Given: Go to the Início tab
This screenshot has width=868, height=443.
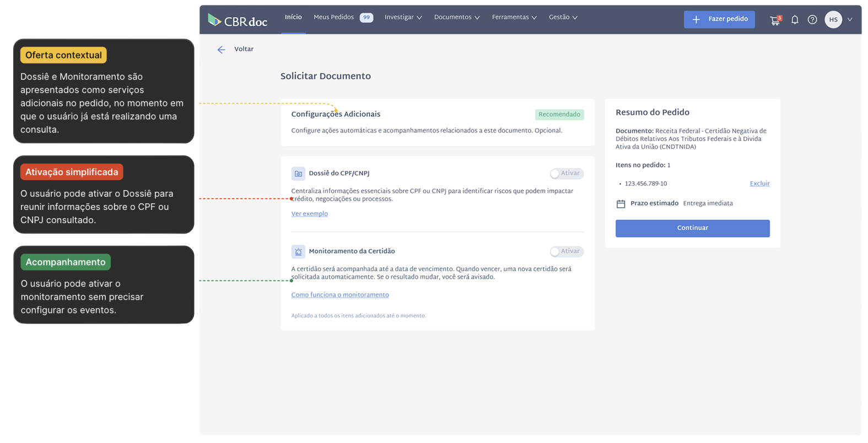Looking at the screenshot, I should click(293, 18).
